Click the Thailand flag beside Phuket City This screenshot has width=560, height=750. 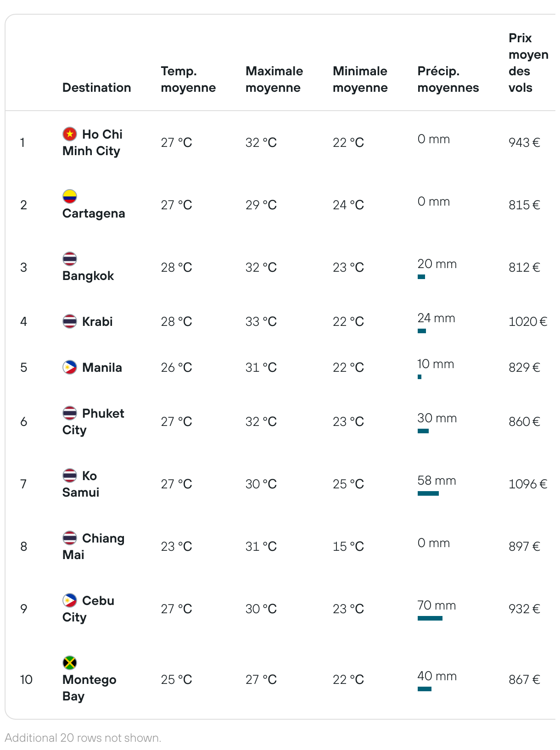click(x=70, y=413)
